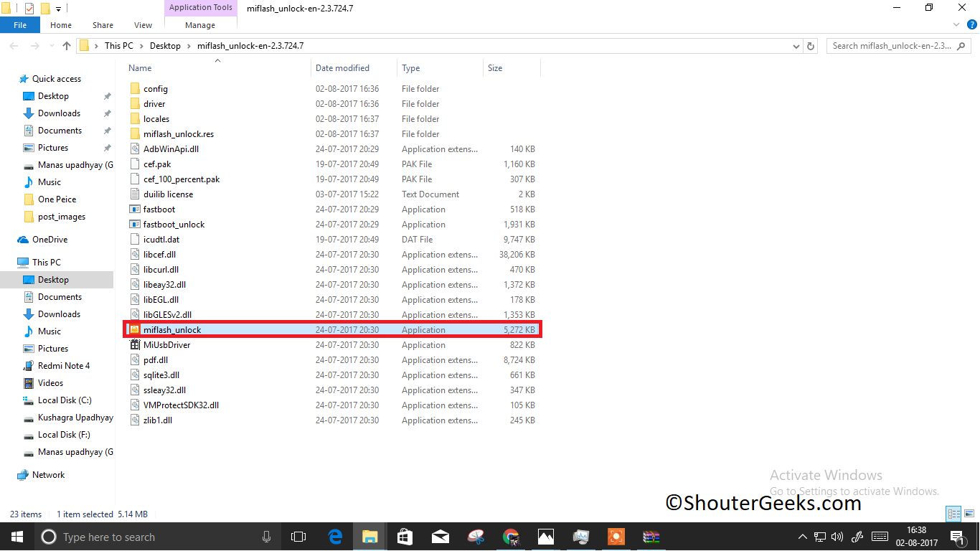Open Mail app from taskbar
The width and height of the screenshot is (980, 551).
click(x=440, y=537)
